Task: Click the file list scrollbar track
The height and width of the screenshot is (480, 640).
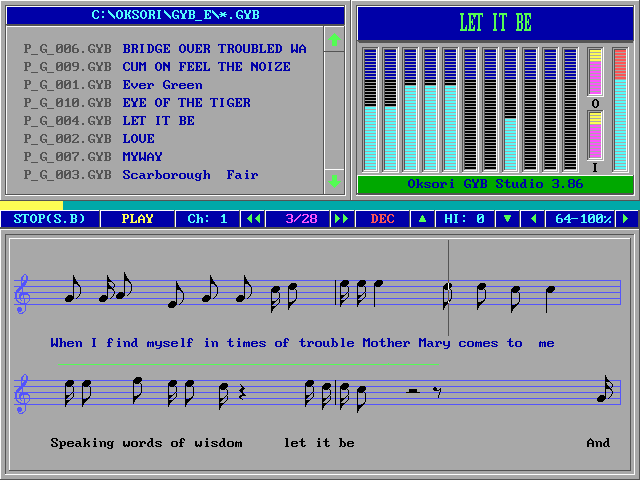Action: point(334,110)
